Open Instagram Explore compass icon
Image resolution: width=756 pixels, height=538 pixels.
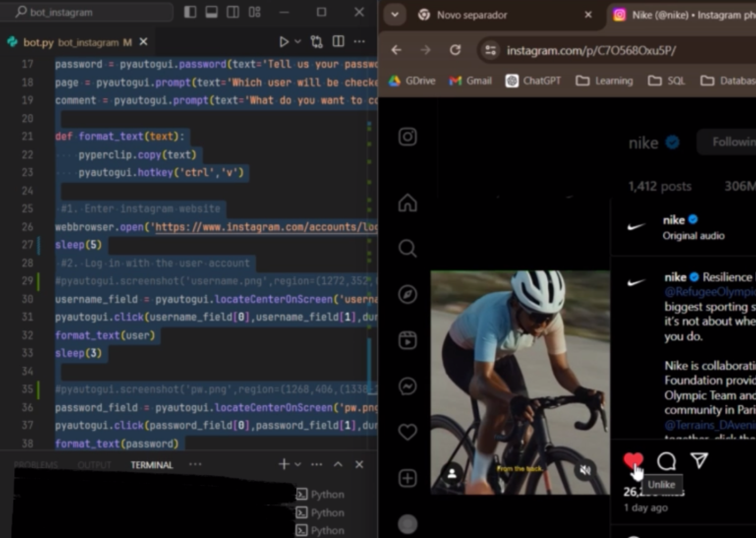(x=407, y=294)
